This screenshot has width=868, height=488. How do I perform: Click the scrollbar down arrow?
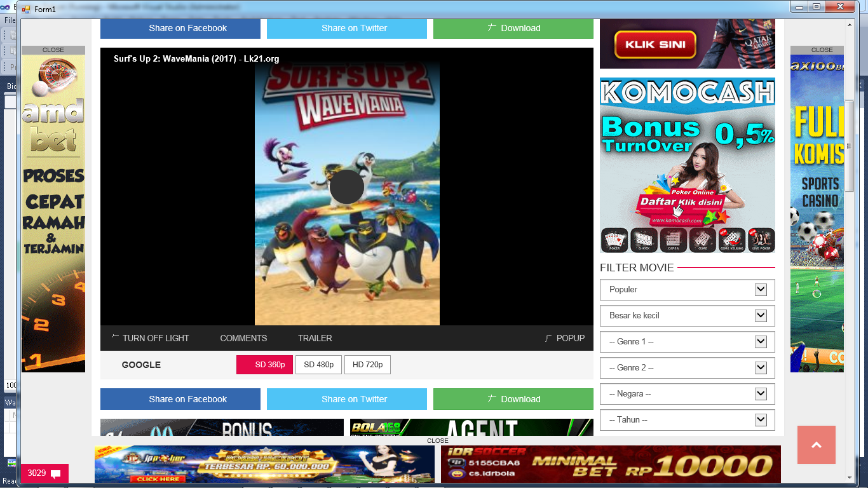pos(849,477)
